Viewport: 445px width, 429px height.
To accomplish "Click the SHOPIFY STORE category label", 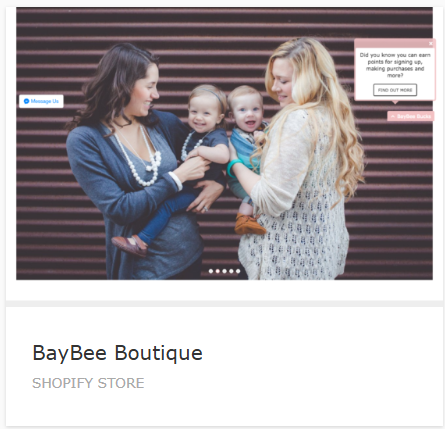I will [88, 383].
